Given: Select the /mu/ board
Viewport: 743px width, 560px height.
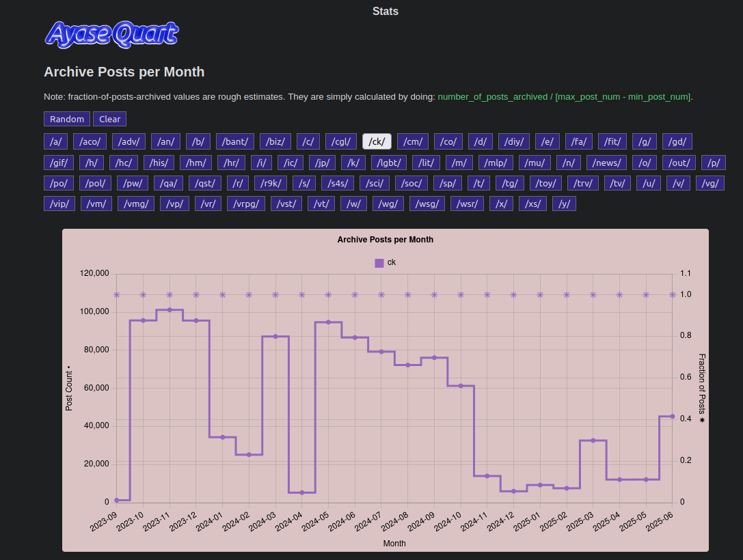Looking at the screenshot, I should [x=535, y=163].
